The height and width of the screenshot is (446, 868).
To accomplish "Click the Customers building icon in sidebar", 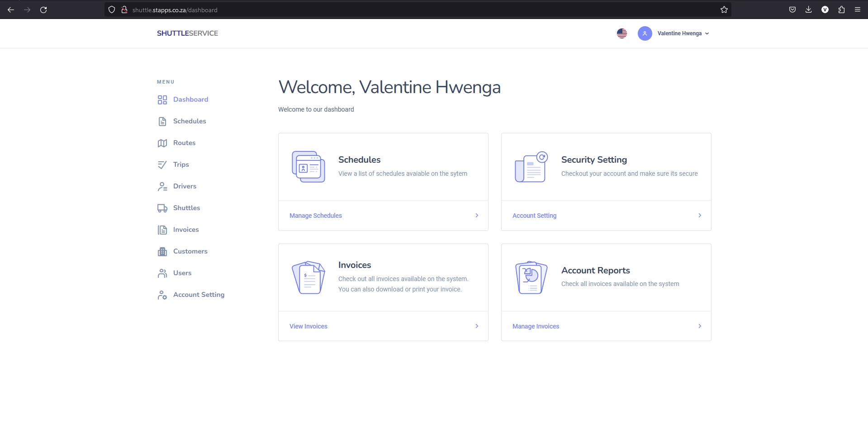I will coord(162,252).
